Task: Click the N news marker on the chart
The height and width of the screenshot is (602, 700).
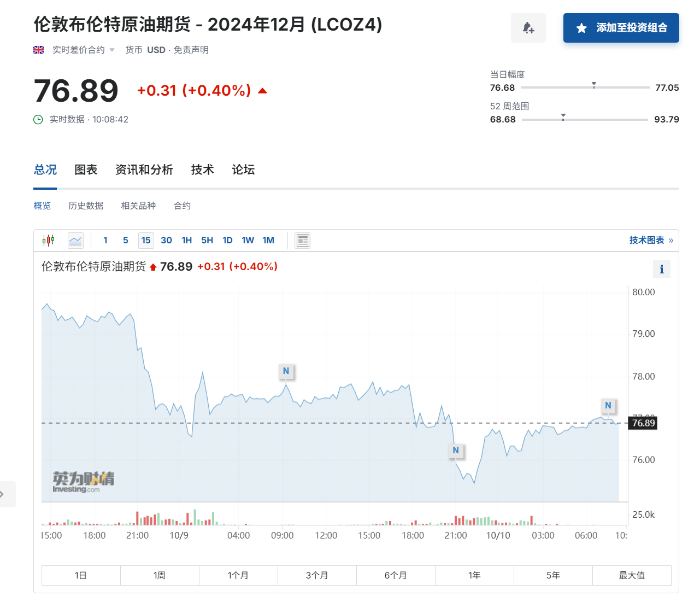Action: point(286,371)
